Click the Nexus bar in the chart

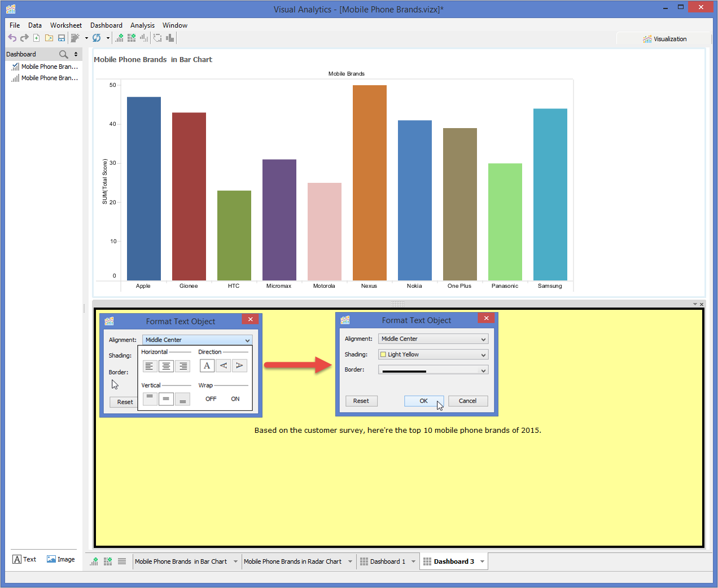(370, 183)
